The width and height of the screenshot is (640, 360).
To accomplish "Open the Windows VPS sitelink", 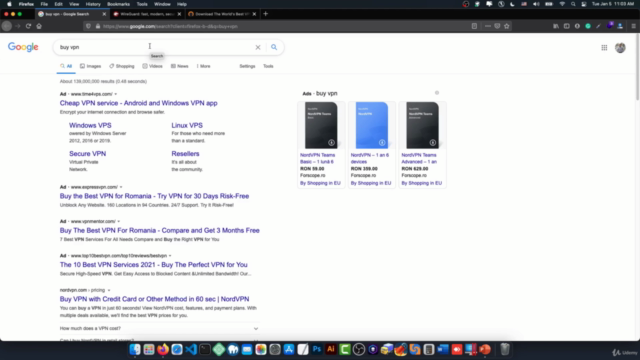I will click(x=90, y=125).
